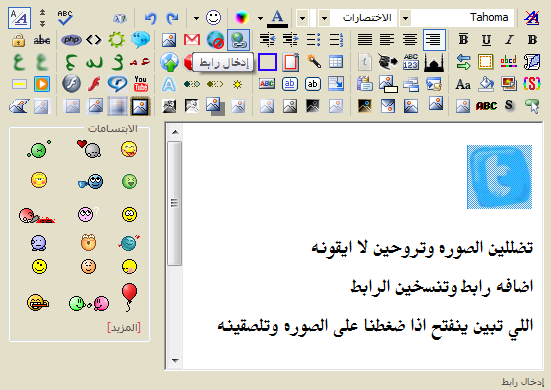The height and width of the screenshot is (390, 551).
Task: Toggle italic formatting with the I button
Action: point(509,40)
